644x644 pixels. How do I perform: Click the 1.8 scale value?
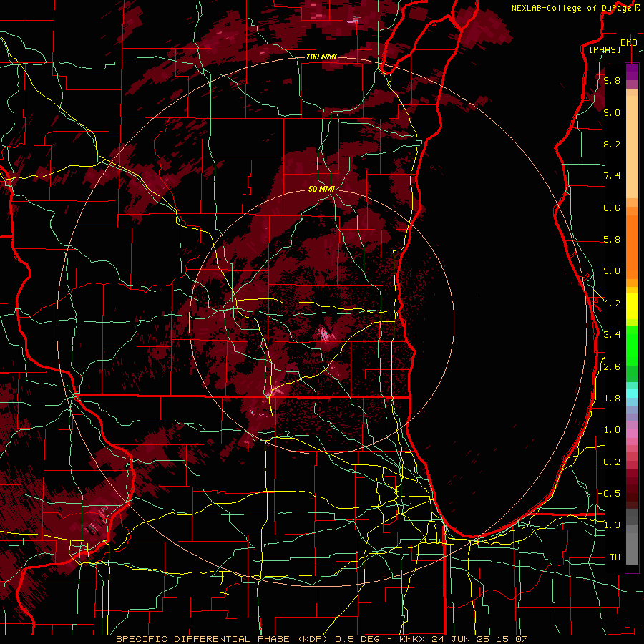[612, 399]
